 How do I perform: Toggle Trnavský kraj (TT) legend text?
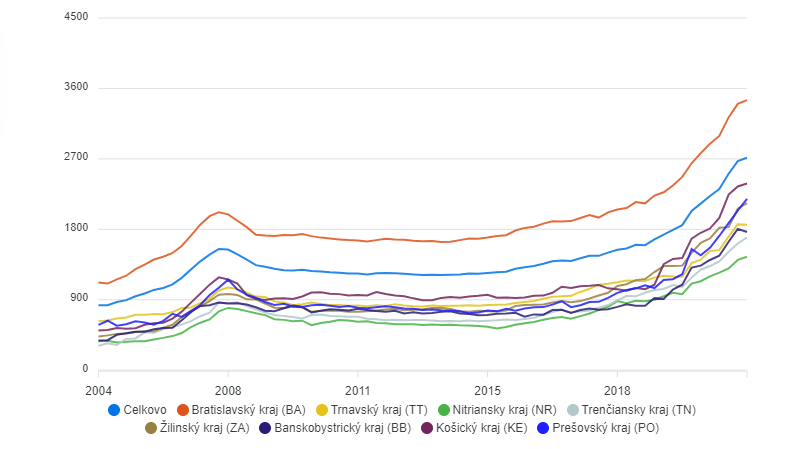[x=375, y=410]
